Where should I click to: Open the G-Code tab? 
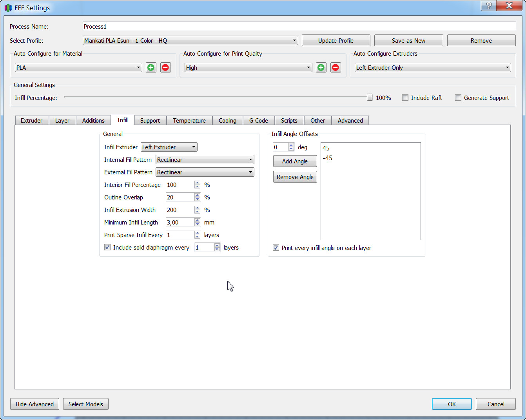tap(259, 120)
